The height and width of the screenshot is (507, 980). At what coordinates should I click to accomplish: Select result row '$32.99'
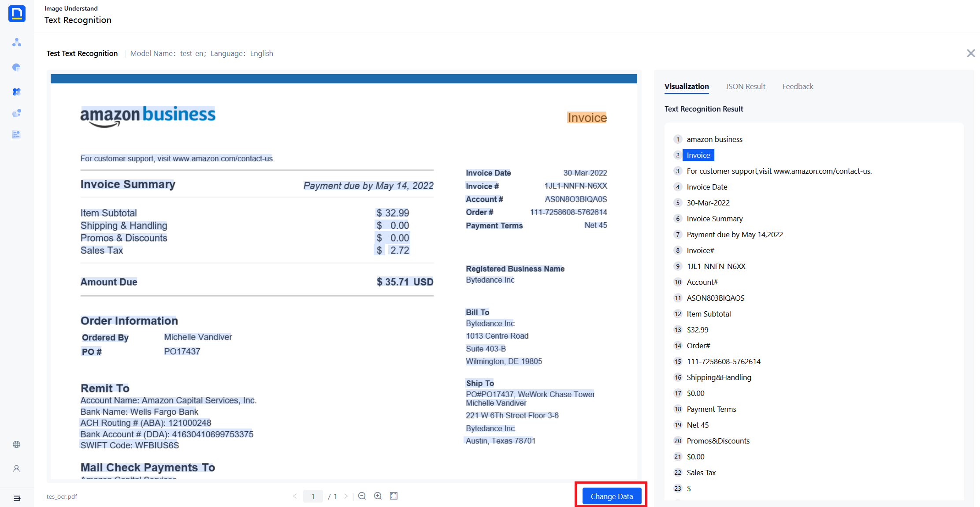(x=698, y=330)
